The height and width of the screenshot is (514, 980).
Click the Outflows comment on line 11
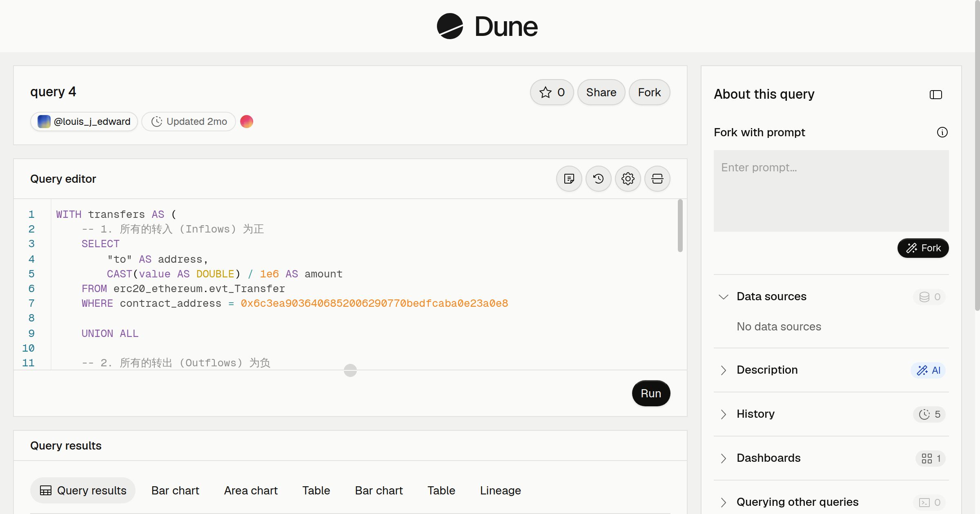coord(176,363)
